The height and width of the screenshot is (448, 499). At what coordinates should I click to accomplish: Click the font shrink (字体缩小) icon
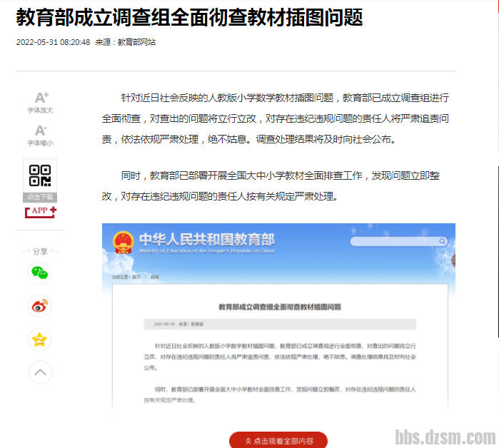point(41,131)
